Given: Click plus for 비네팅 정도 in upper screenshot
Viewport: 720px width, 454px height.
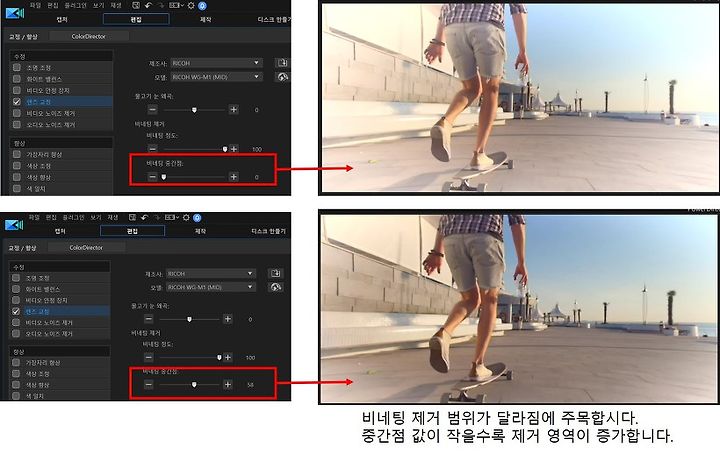Looking at the screenshot, I should [234, 149].
